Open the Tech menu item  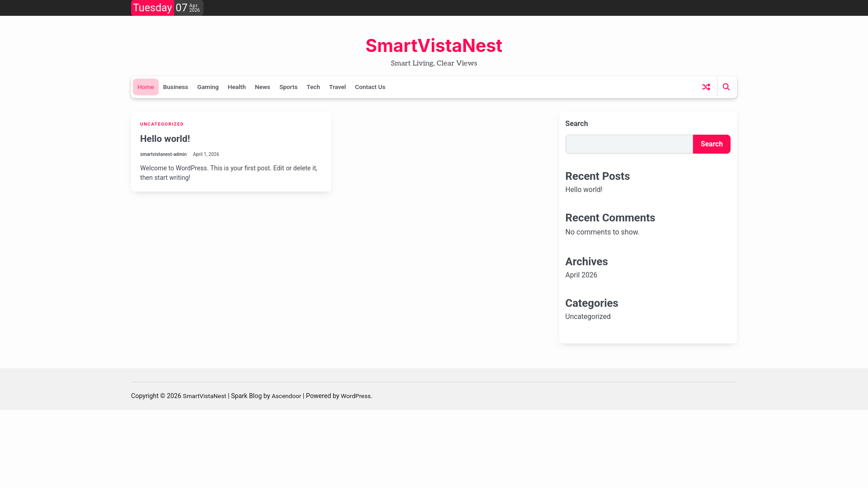pyautogui.click(x=313, y=87)
